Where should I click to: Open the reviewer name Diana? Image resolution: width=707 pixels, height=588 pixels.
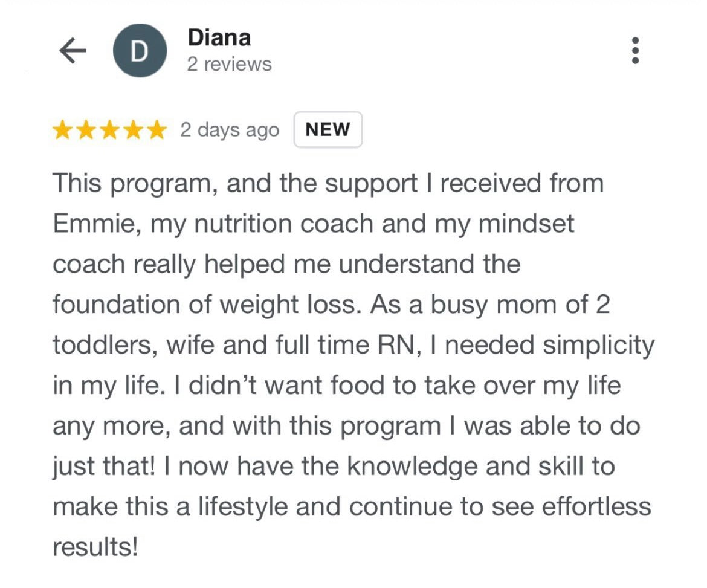(x=219, y=37)
